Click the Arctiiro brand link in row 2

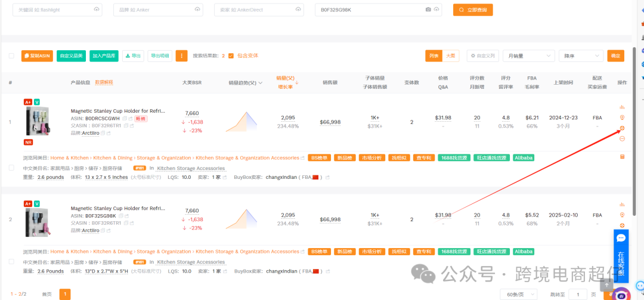click(x=91, y=231)
